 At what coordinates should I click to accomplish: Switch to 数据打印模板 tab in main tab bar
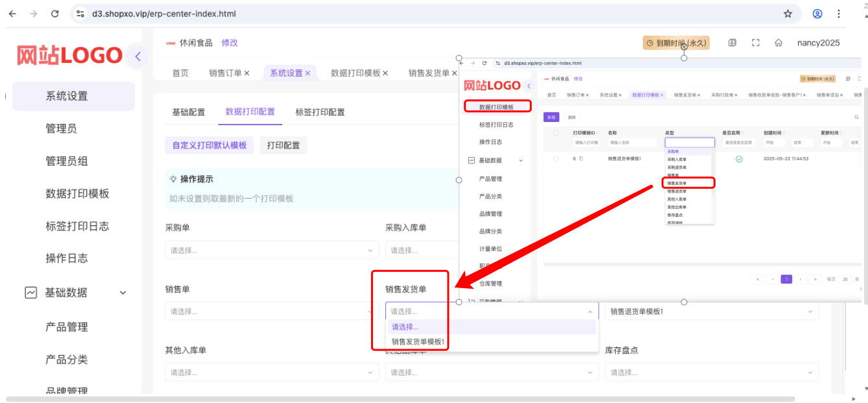click(x=356, y=73)
